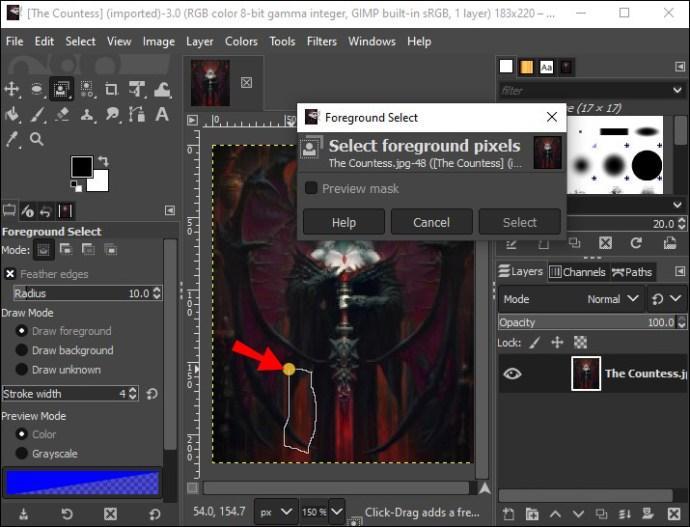The height and width of the screenshot is (527, 690).
Task: Adjust the Stroke width stepper arrows
Action: tap(133, 393)
